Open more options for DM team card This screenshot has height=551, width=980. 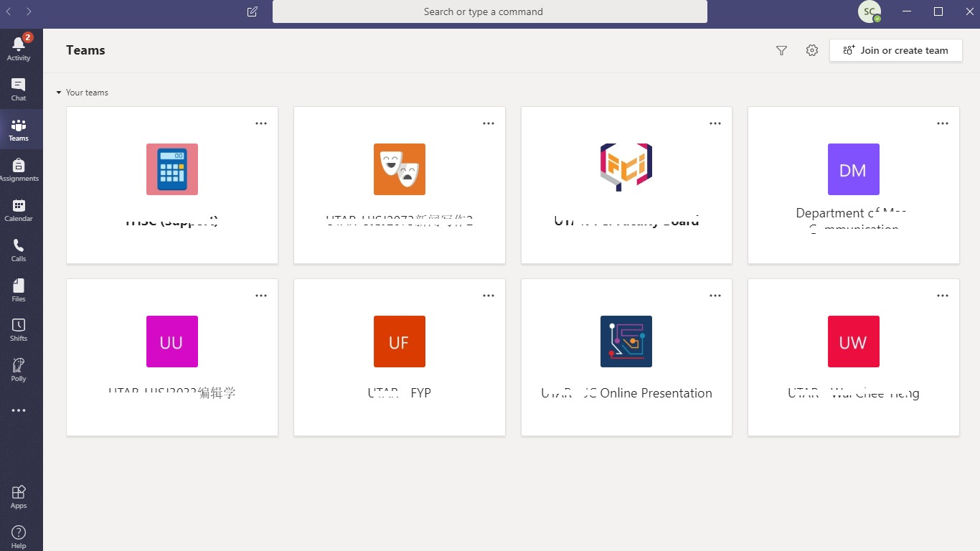coord(943,123)
